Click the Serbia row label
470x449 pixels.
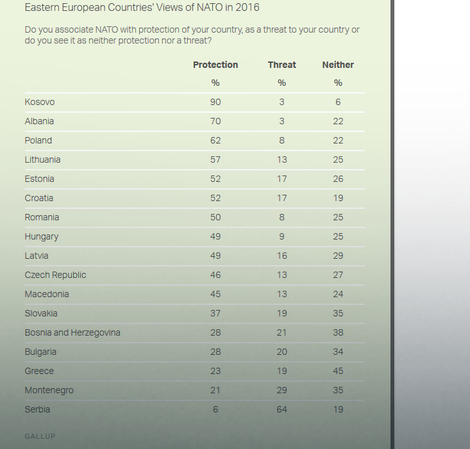37,409
